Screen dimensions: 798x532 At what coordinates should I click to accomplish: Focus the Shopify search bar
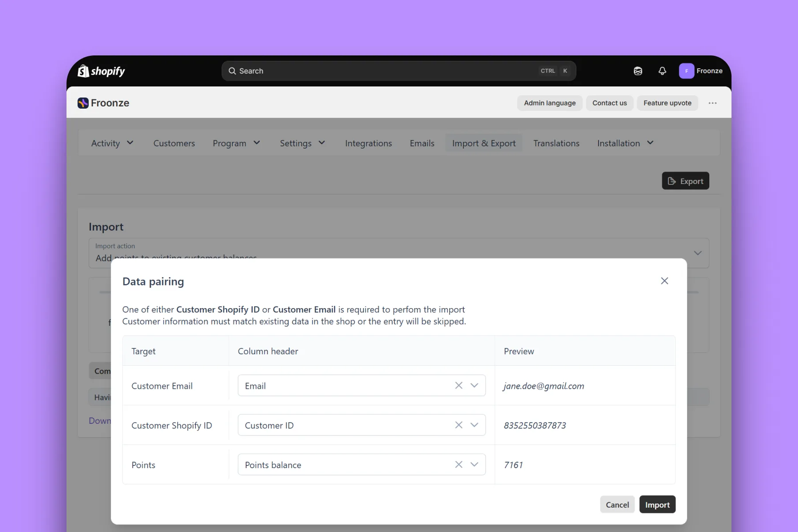click(399, 71)
